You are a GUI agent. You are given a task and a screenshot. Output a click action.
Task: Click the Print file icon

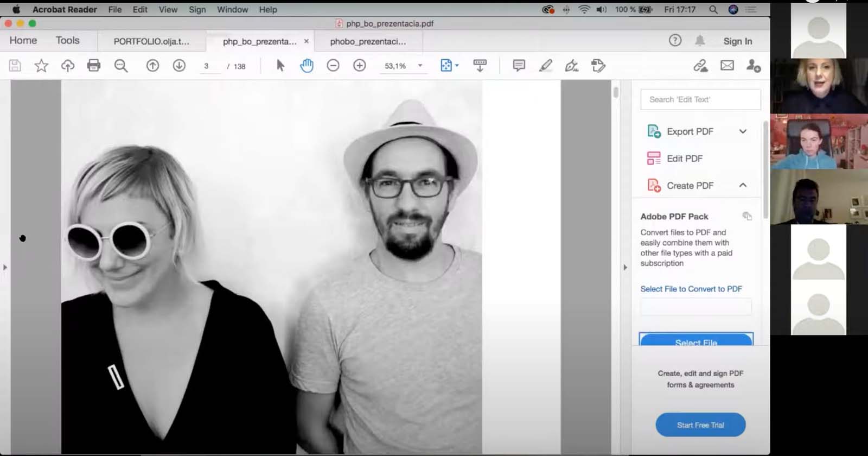tap(94, 66)
